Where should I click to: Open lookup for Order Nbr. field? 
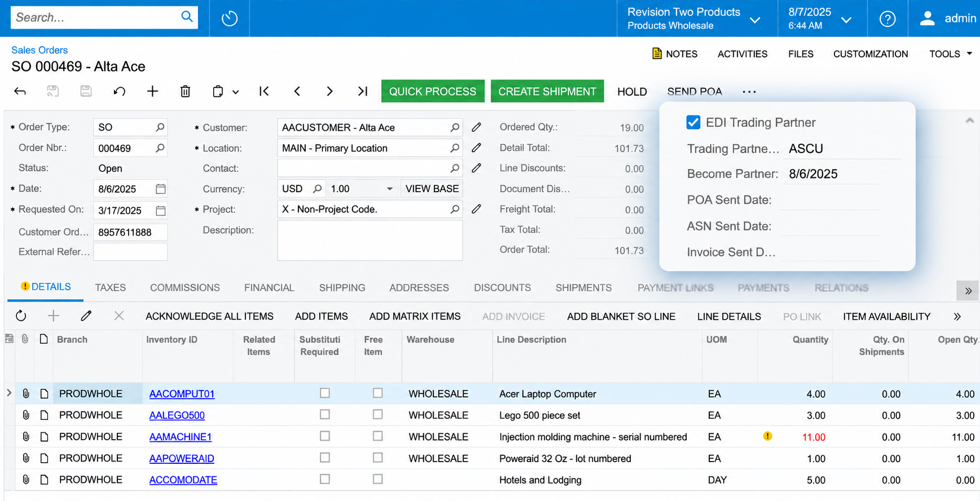(160, 148)
